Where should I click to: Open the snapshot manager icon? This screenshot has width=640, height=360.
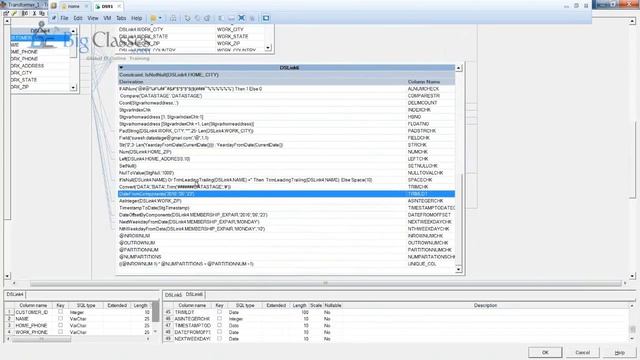tap(207, 18)
